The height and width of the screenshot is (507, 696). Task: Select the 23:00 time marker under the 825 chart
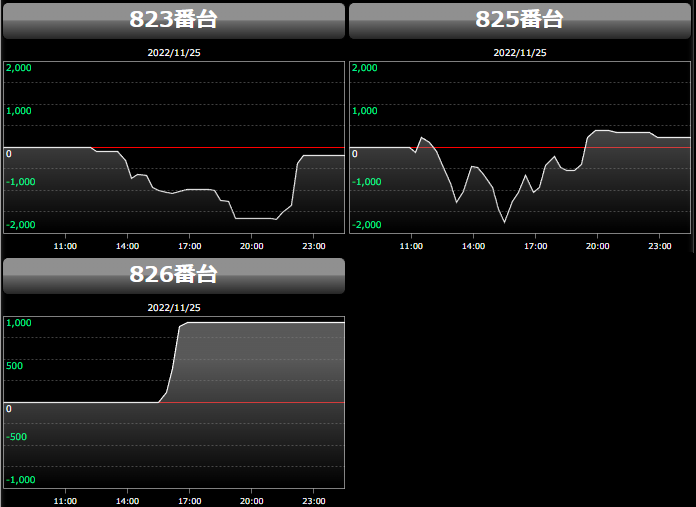[658, 245]
